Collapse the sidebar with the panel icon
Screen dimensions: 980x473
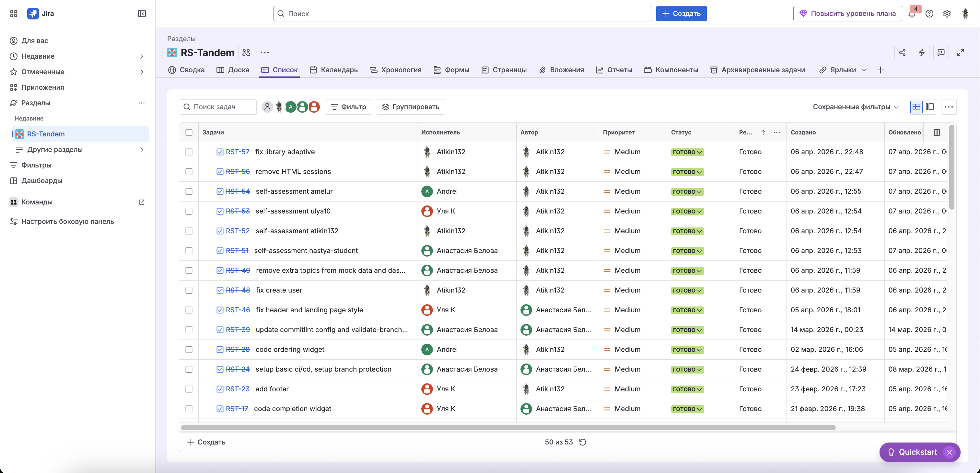(x=142, y=14)
